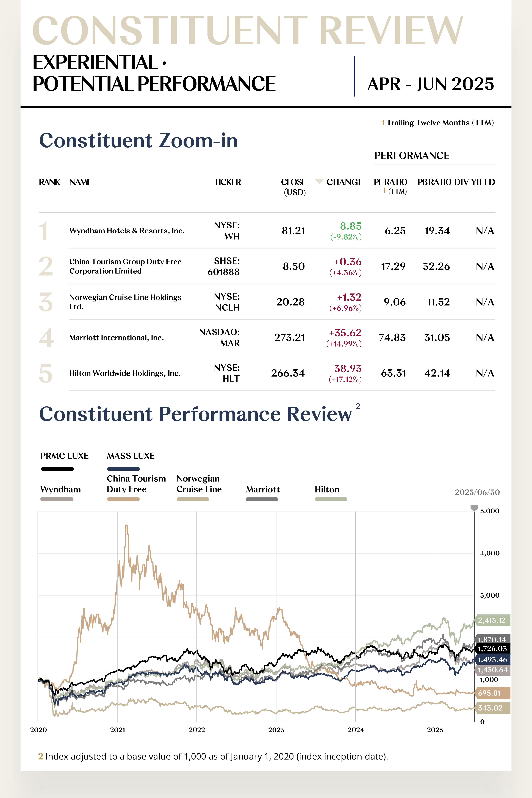Click the Hilton green legend swatch
Screen dimensions: 532x798
tap(331, 499)
